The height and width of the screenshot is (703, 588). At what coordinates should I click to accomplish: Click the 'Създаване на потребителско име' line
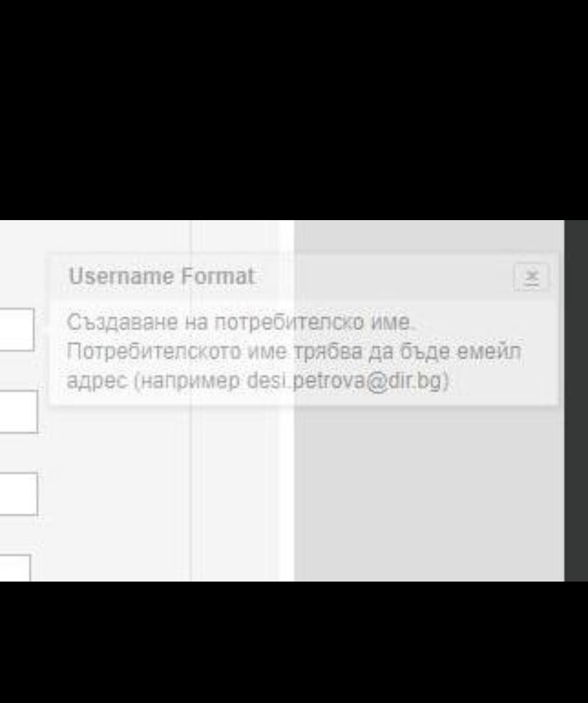click(239, 322)
